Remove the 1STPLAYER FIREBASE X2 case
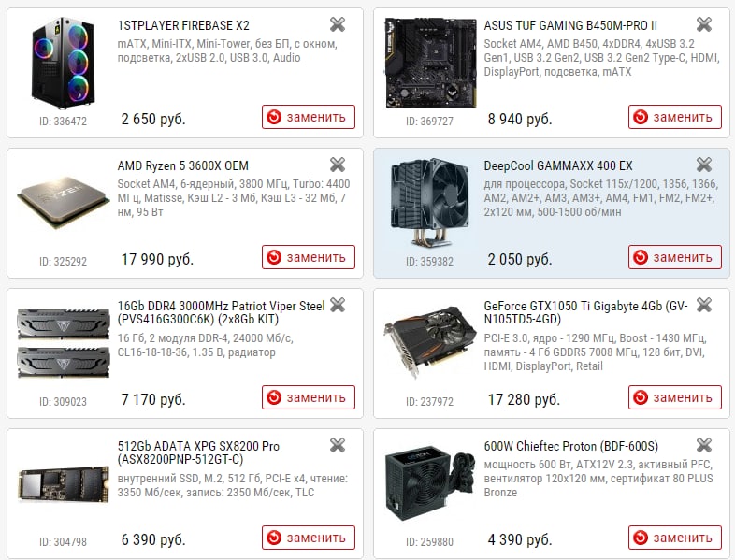 point(338,24)
